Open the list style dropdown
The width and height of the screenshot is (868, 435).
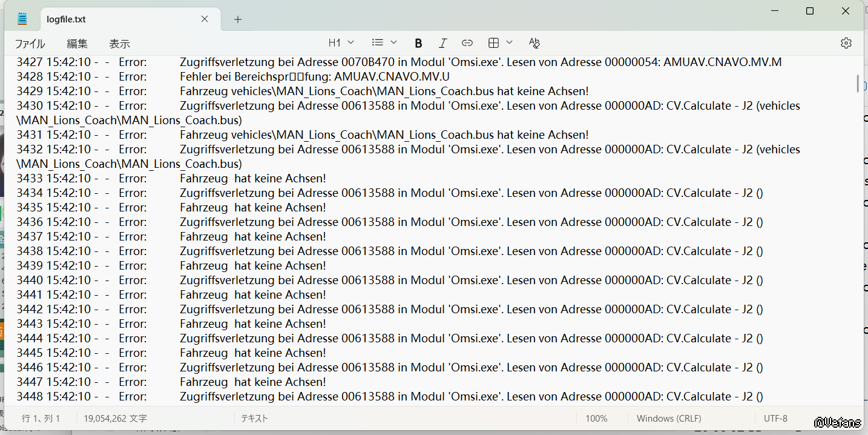pyautogui.click(x=384, y=42)
